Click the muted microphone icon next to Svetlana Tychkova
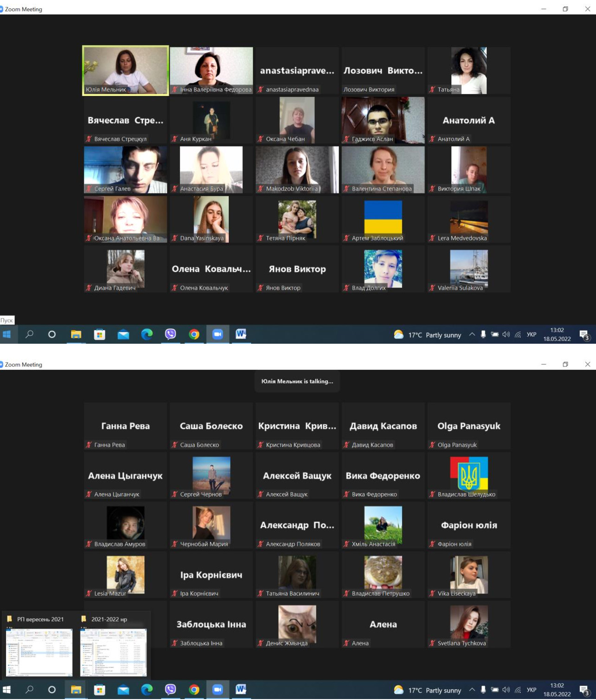Image resolution: width=596 pixels, height=700 pixels. (x=432, y=643)
